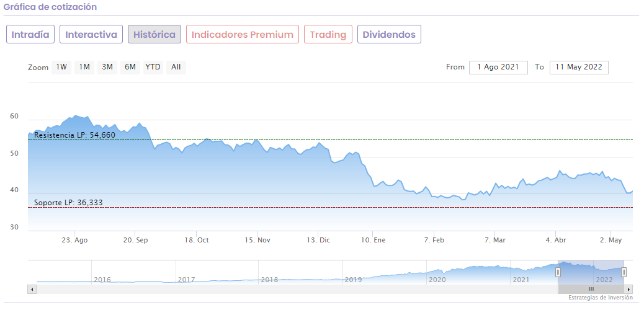Open the Intradía chart tab

point(30,34)
